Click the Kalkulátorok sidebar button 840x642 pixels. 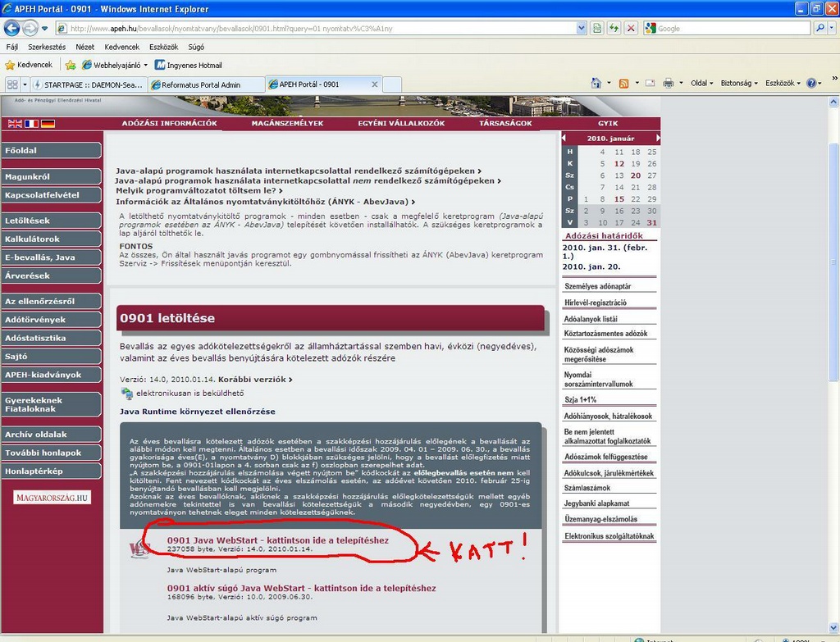click(x=51, y=239)
